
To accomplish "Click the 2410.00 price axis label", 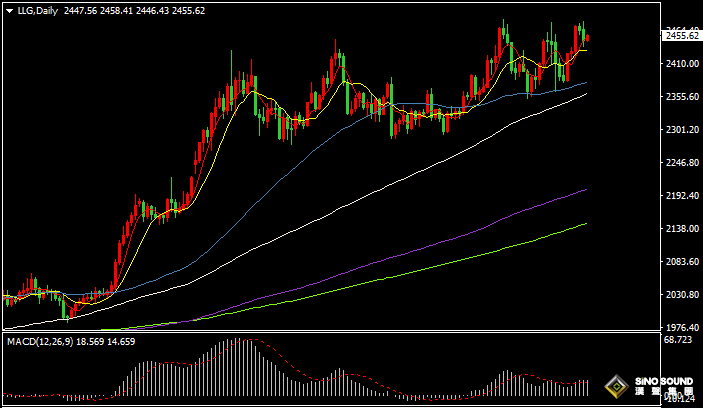I will pos(679,64).
